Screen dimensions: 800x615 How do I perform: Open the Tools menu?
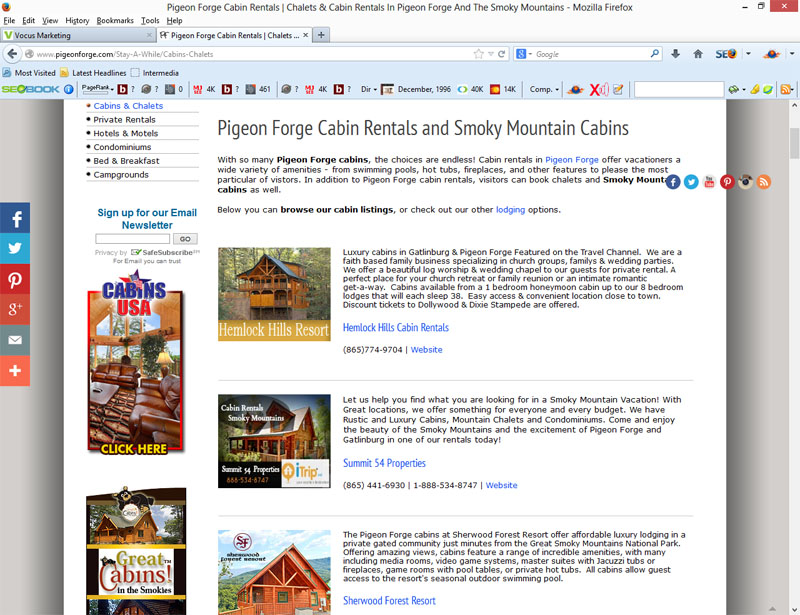pos(150,20)
